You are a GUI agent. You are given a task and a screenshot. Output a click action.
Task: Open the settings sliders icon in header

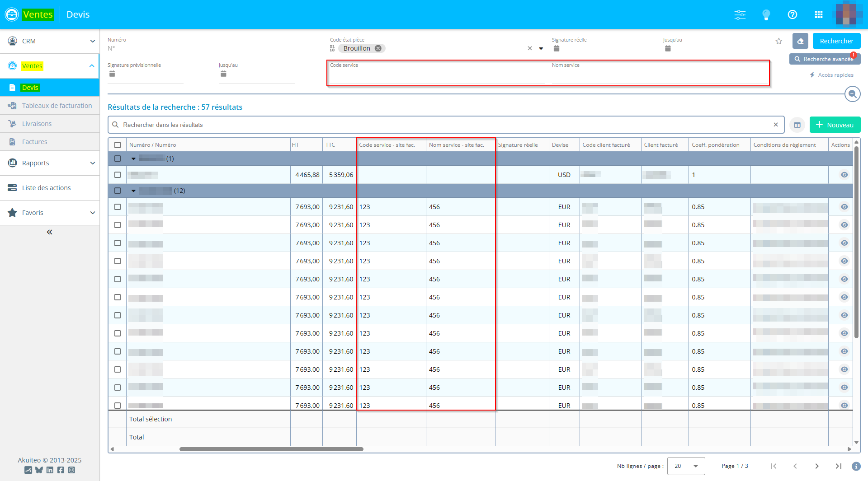coord(740,14)
